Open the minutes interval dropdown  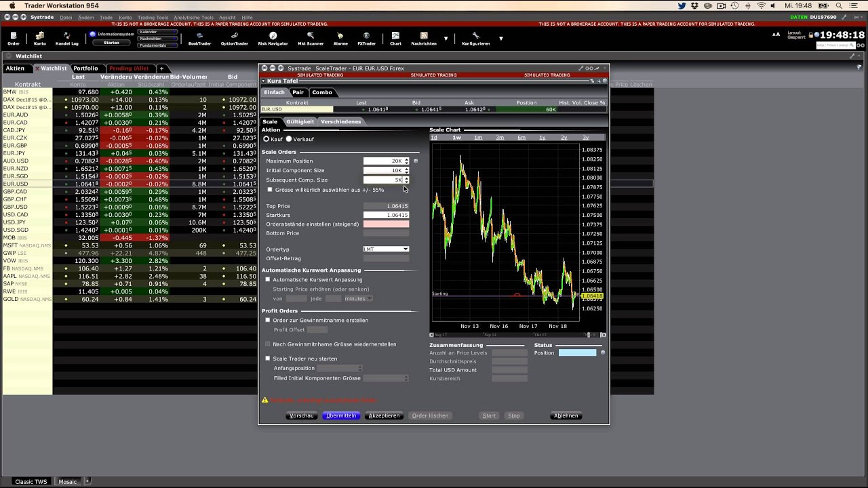pyautogui.click(x=359, y=298)
